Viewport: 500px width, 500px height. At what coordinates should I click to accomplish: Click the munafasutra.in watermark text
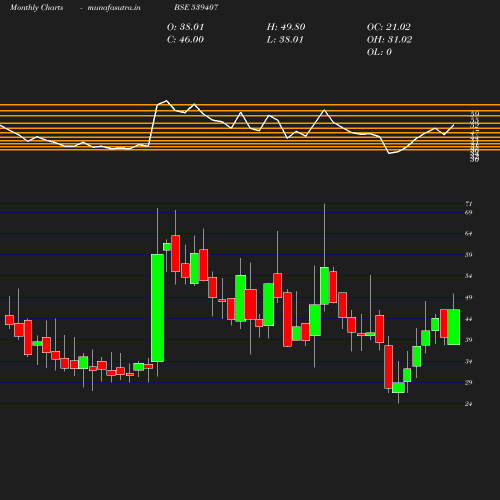coord(114,7)
